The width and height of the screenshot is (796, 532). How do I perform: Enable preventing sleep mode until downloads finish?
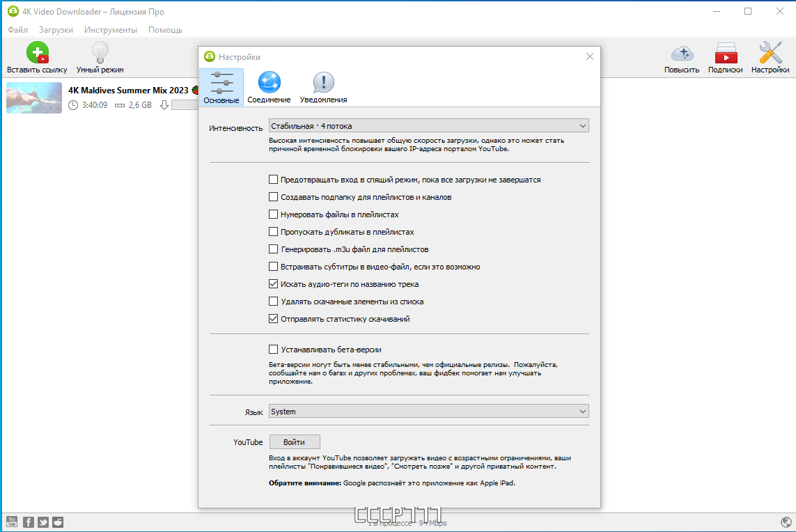click(x=273, y=179)
